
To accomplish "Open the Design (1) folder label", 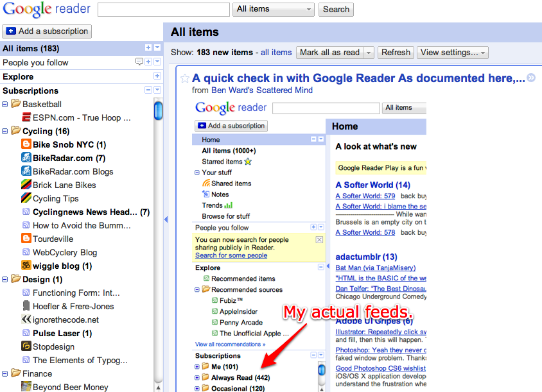I will [x=42, y=280].
